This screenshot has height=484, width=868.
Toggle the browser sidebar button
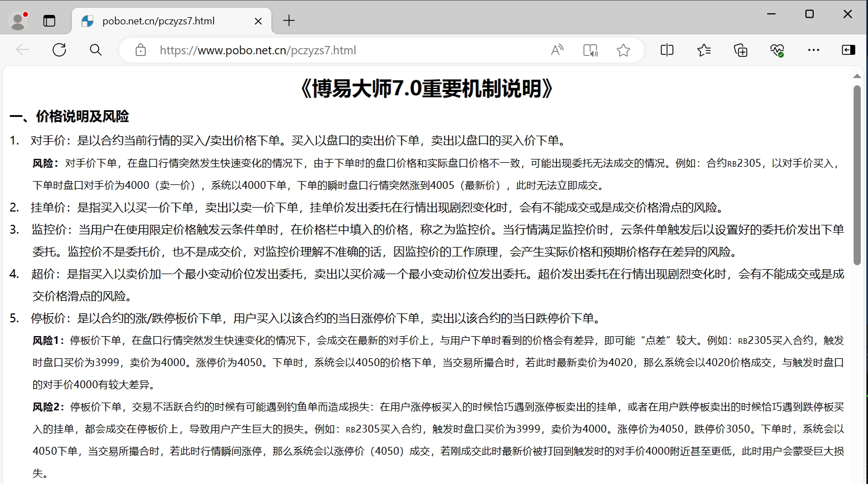tap(849, 50)
